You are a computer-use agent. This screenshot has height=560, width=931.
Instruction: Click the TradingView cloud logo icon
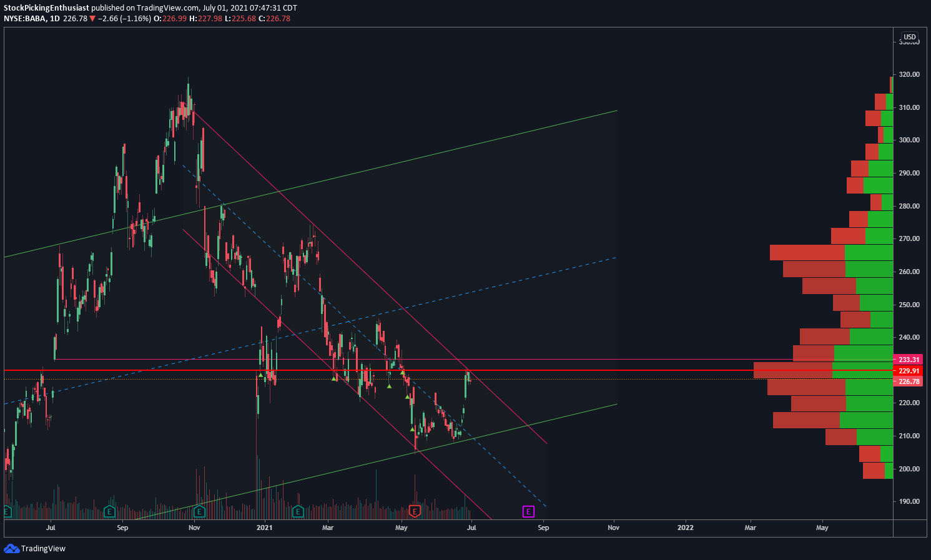coord(11,548)
